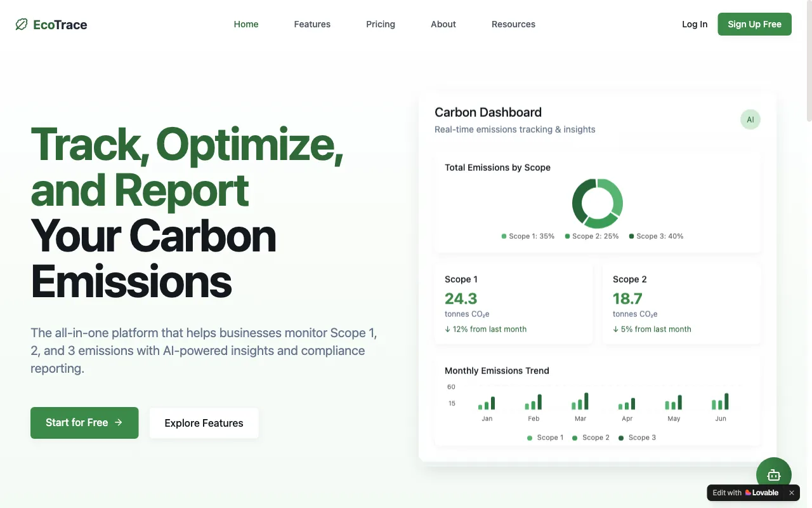Click the Total Emissions by Scope title
The width and height of the screenshot is (812, 508).
click(497, 168)
